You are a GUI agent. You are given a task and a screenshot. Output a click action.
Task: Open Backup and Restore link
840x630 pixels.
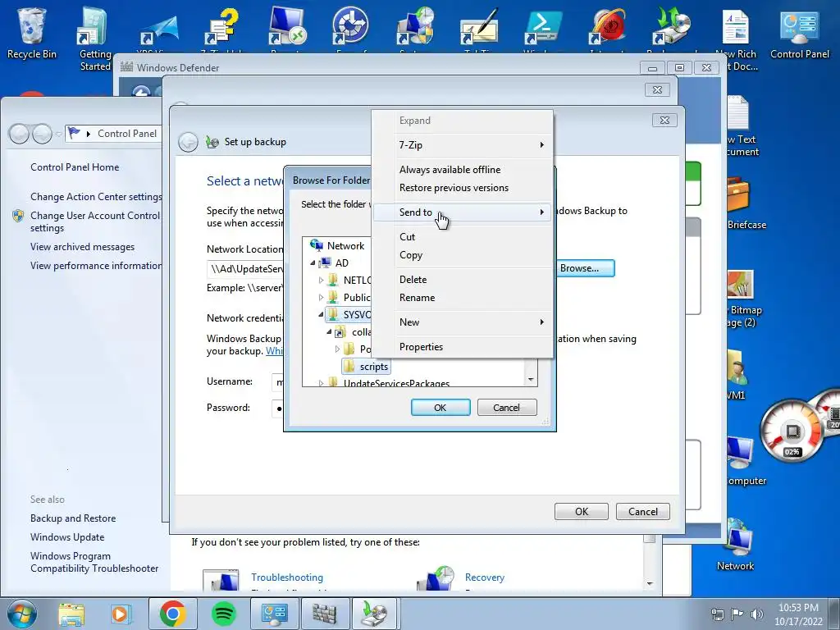73,518
